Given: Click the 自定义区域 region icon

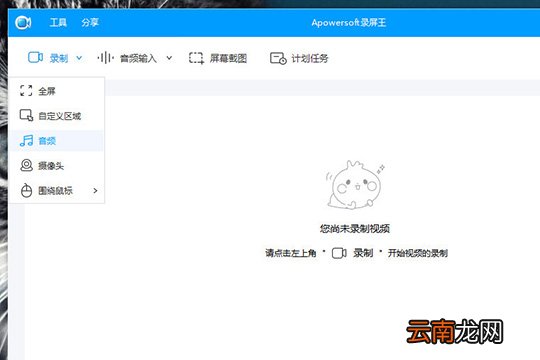Looking at the screenshot, I should pos(26,115).
